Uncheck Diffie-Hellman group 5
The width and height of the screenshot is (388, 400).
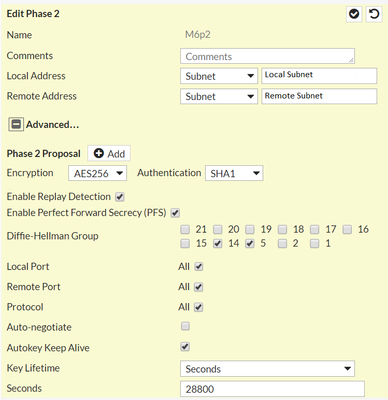point(250,244)
